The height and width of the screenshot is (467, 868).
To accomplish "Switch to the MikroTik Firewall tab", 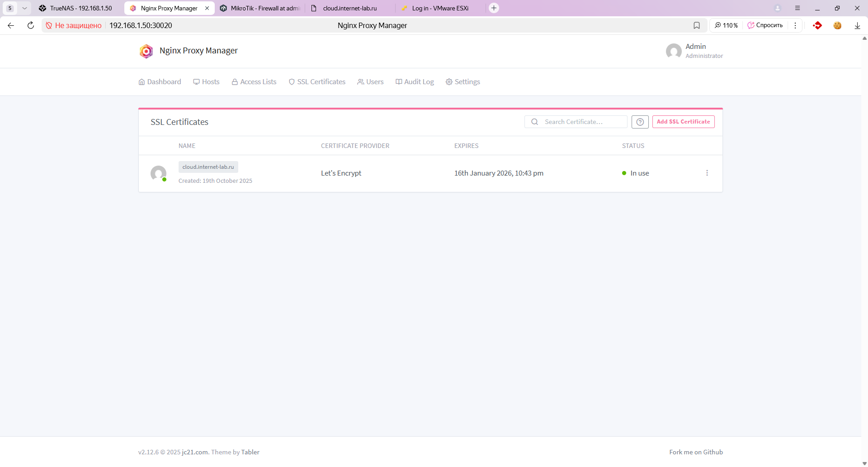I will pos(260,8).
